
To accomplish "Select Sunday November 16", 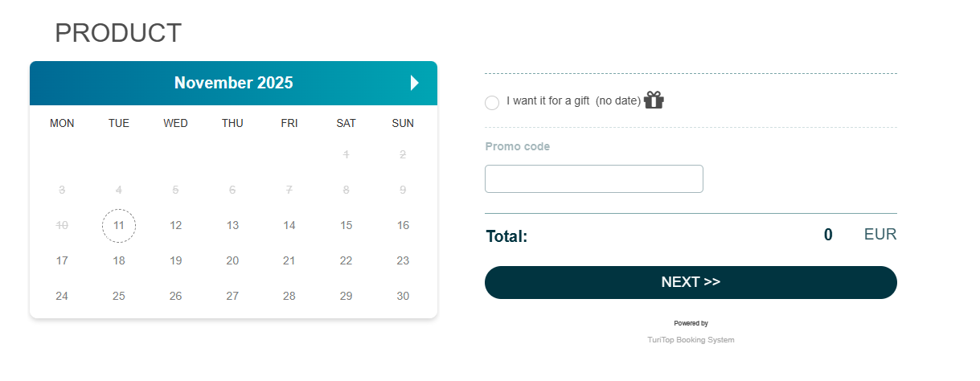I will [403, 225].
